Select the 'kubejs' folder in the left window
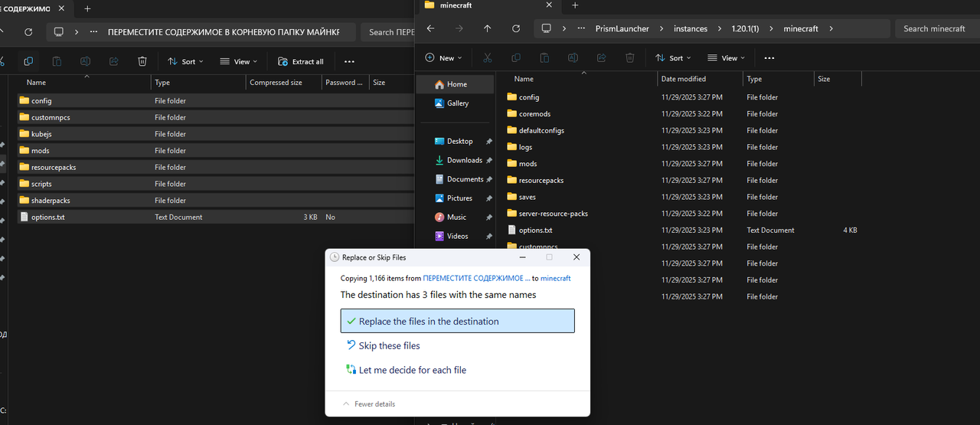 point(214,134)
